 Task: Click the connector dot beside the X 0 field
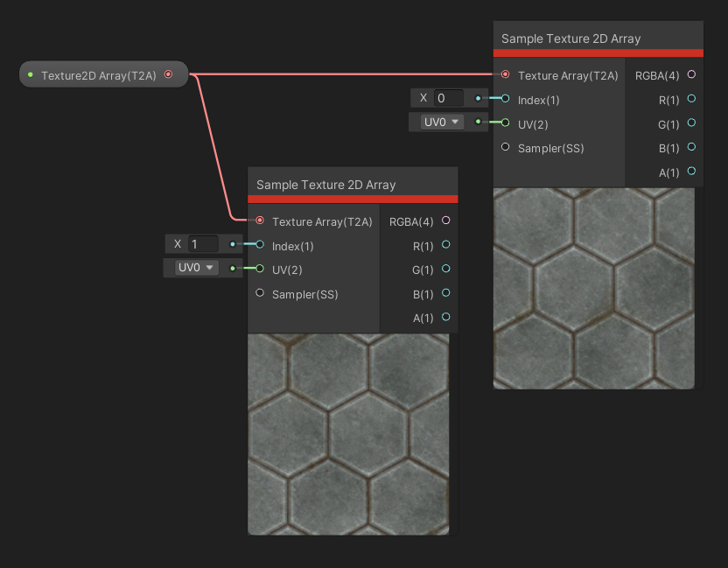click(477, 98)
